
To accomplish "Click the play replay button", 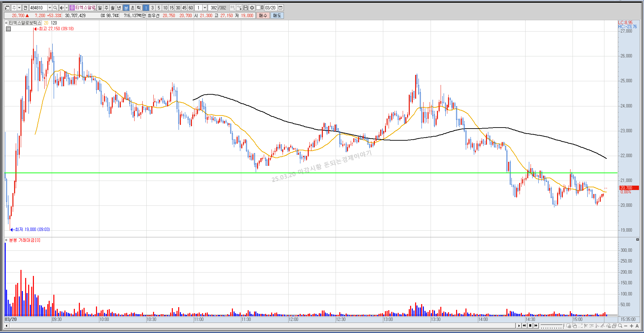I will (519, 326).
